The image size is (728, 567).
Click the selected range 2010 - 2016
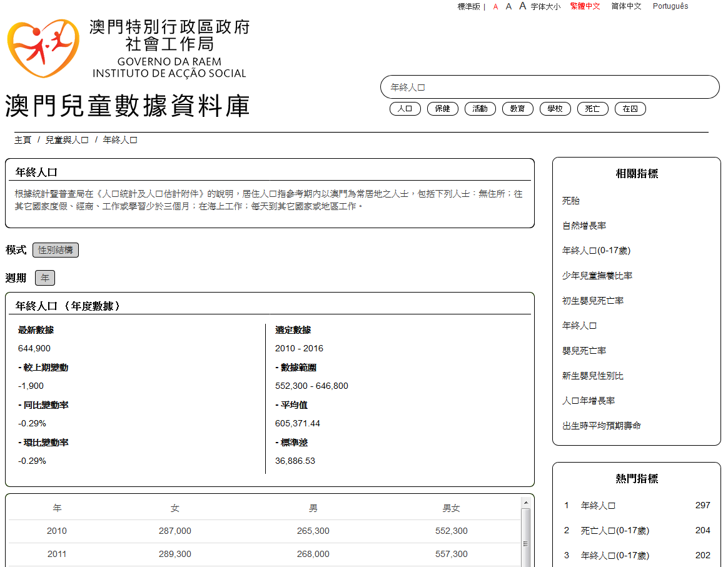pos(299,348)
